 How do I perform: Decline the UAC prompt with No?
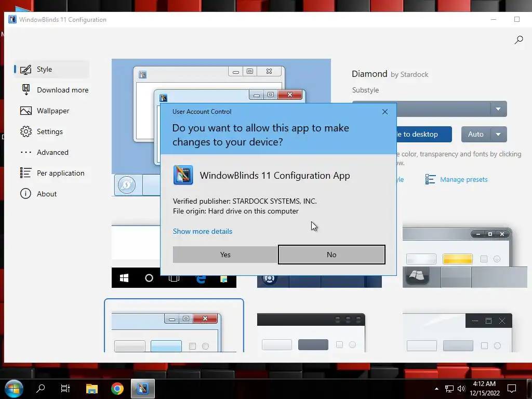point(331,255)
